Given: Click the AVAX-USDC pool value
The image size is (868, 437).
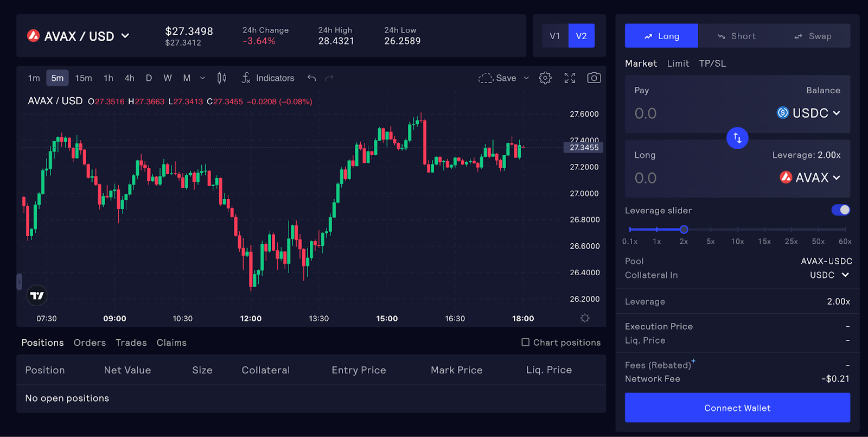Looking at the screenshot, I should [x=826, y=261].
